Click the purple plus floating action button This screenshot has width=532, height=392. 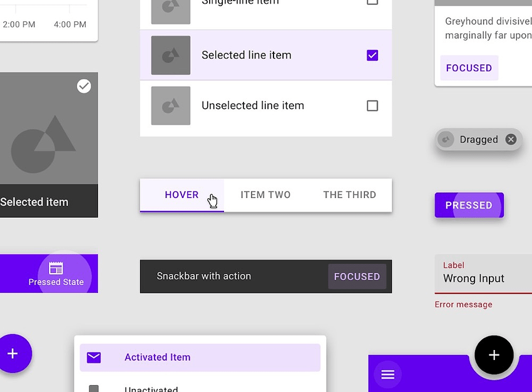pyautogui.click(x=13, y=353)
